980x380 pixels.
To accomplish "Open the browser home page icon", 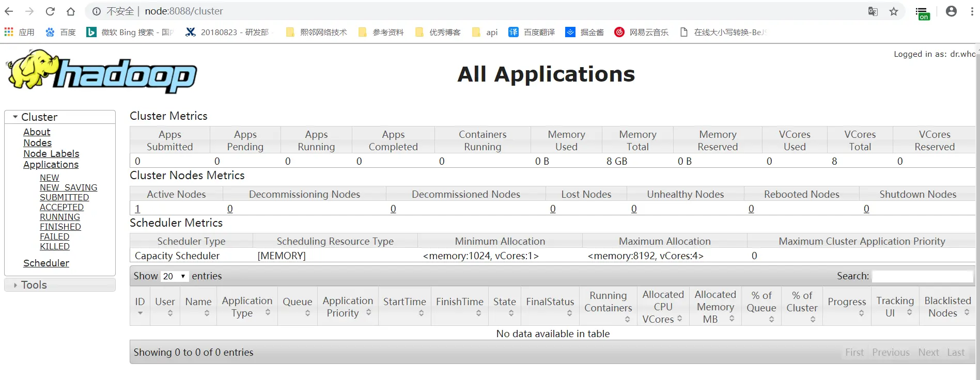I will (71, 11).
